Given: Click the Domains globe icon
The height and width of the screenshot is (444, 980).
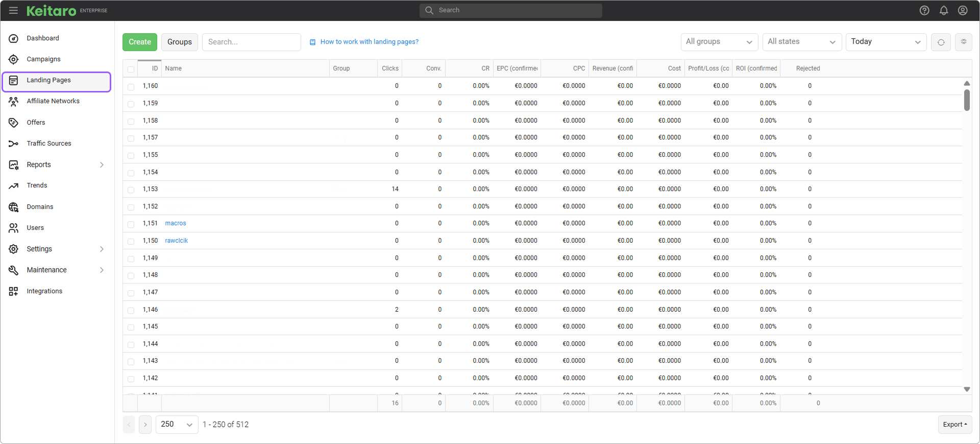Looking at the screenshot, I should [14, 207].
